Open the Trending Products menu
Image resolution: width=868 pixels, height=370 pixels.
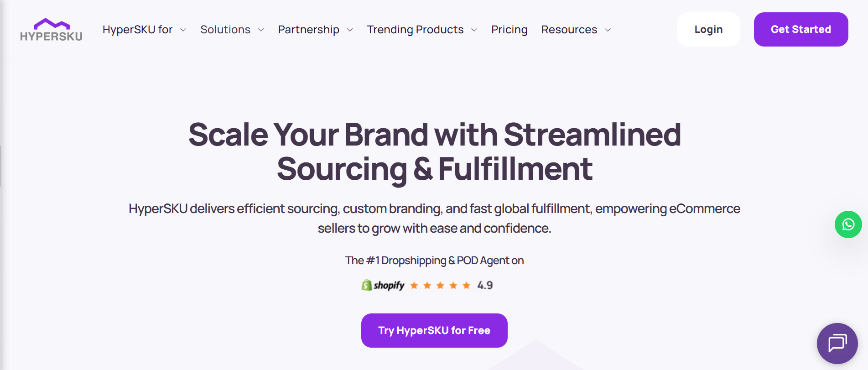coord(415,30)
